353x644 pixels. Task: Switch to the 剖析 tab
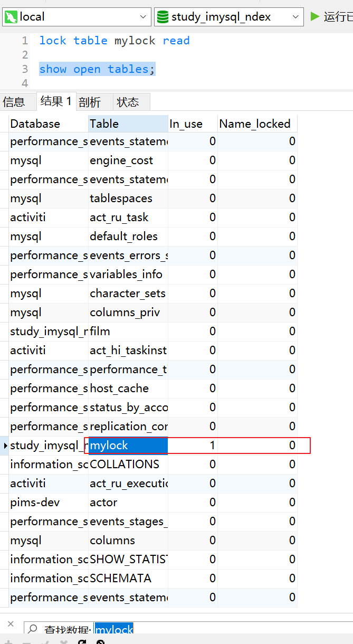[x=90, y=102]
